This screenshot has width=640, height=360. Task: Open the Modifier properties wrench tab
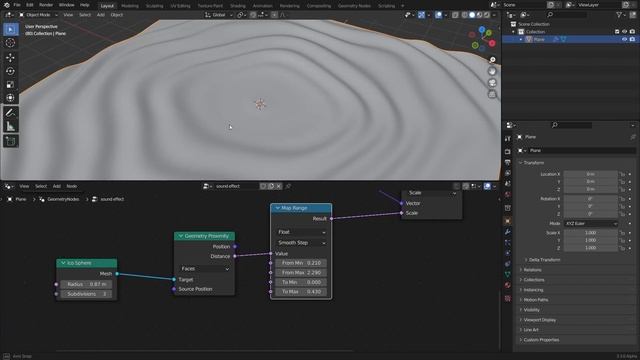[x=508, y=232]
